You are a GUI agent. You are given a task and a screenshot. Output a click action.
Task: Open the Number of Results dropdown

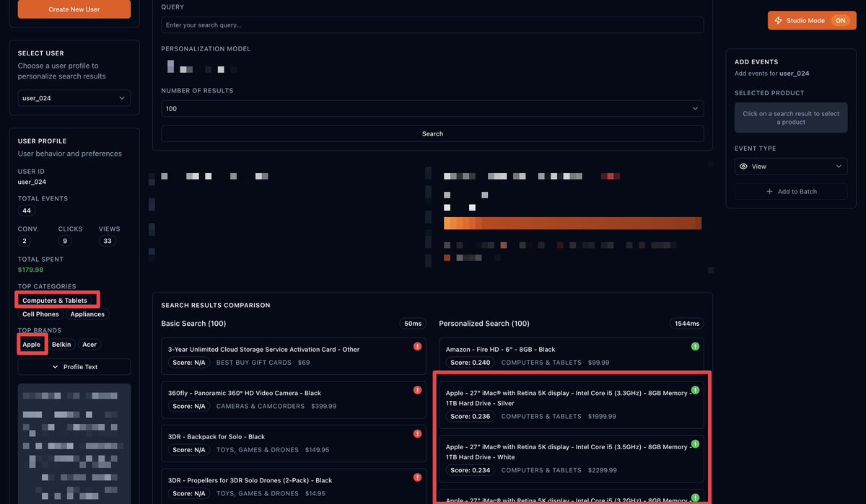(x=432, y=109)
